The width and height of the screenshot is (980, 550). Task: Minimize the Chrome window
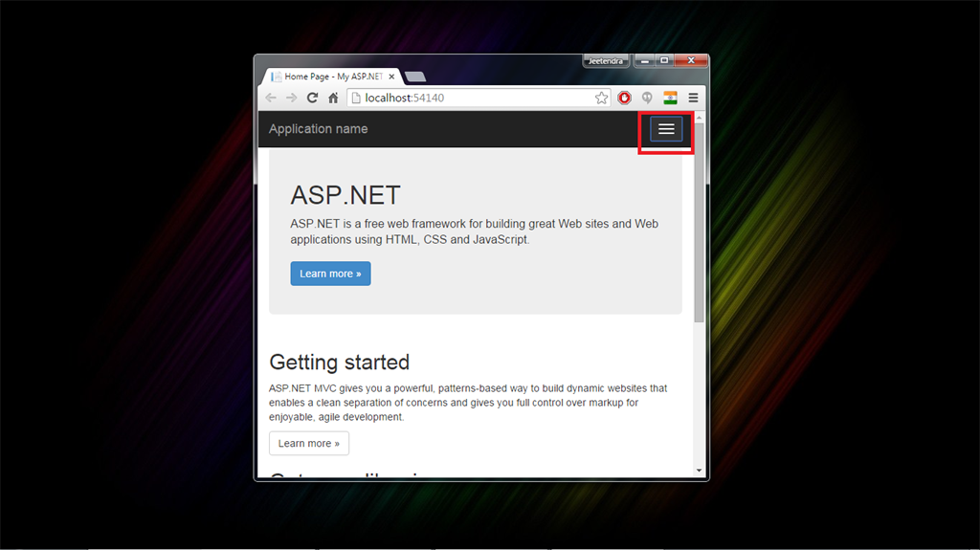coord(644,60)
